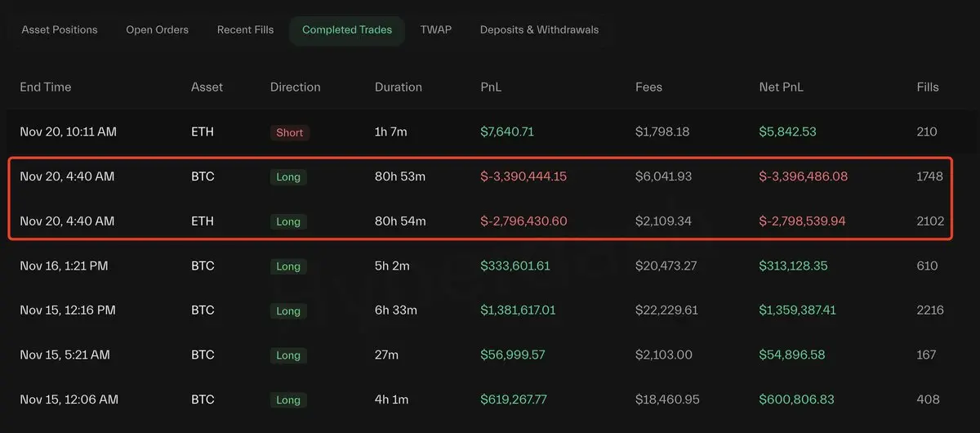Click the Net PnL column header
Screen dimensions: 980x433
[x=781, y=87]
